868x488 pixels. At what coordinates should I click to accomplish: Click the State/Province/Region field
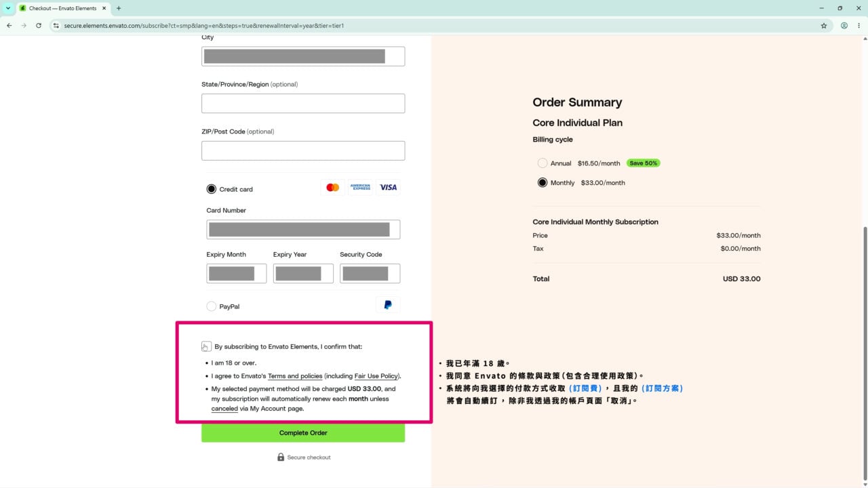[x=303, y=104]
